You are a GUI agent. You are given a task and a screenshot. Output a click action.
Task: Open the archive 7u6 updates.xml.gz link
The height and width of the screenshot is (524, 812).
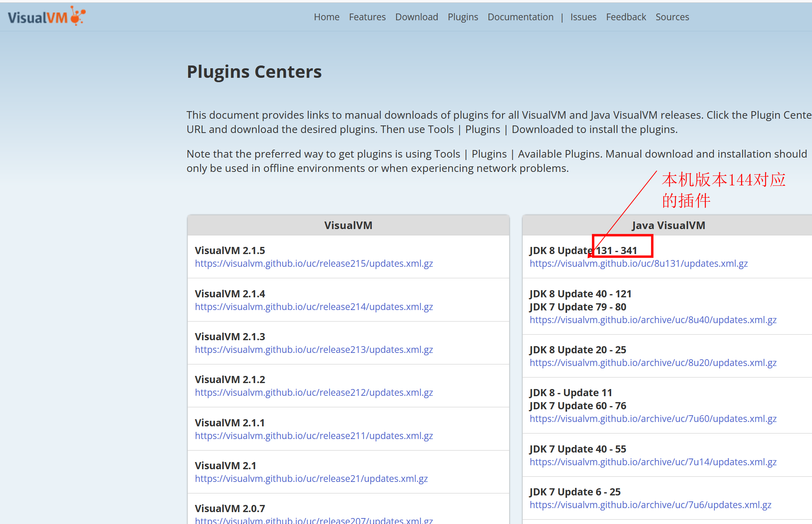(650, 505)
